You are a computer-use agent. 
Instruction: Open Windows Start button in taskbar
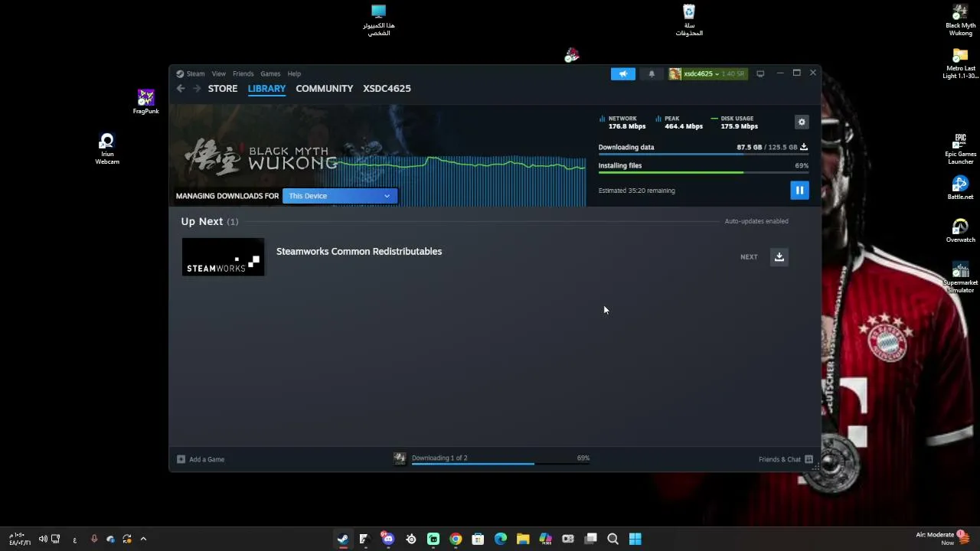[x=635, y=539]
